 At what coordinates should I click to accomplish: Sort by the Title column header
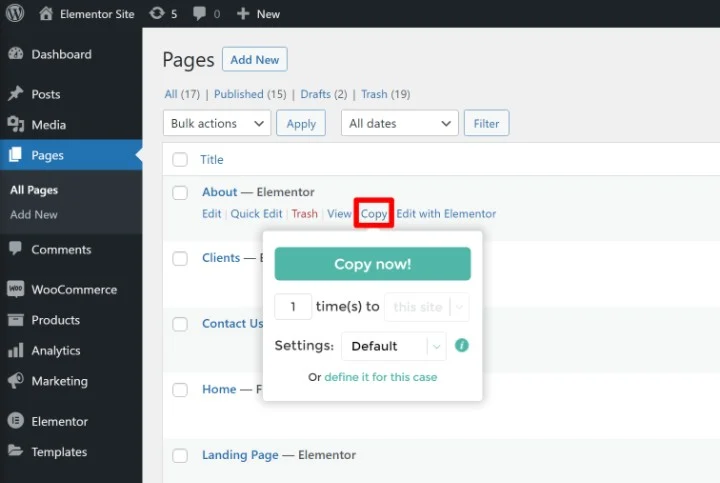tap(212, 160)
